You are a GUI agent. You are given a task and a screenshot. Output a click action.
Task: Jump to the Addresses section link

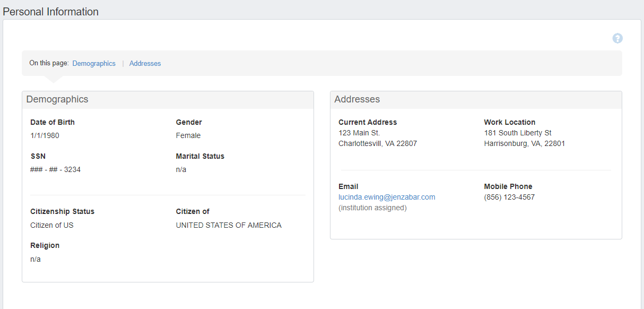[x=145, y=63]
